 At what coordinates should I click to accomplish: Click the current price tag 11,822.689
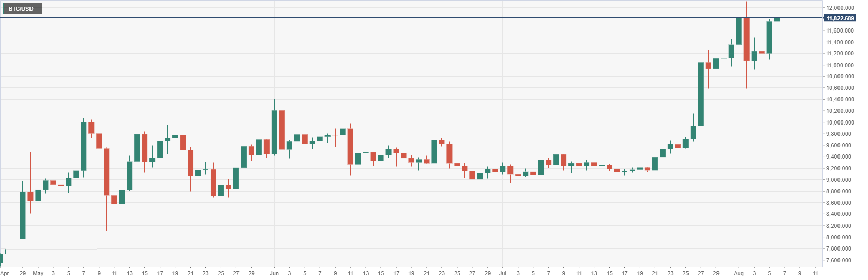pos(840,18)
